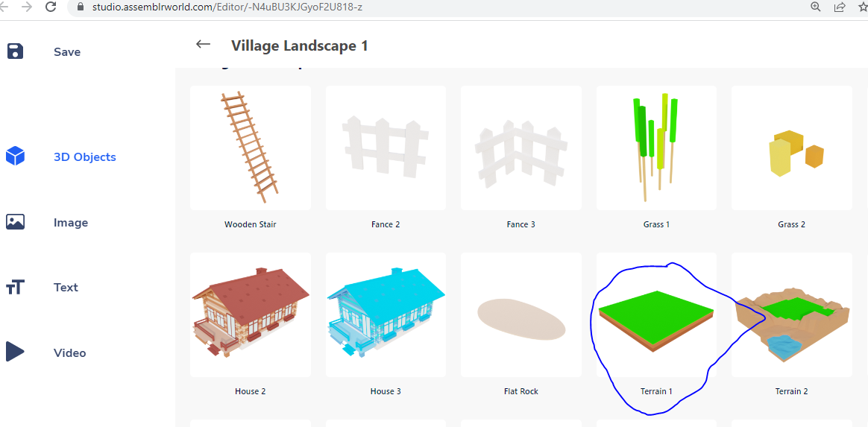Image resolution: width=868 pixels, height=427 pixels.
Task: Go back using the left arrow beside Village Landscape 1
Action: point(203,44)
